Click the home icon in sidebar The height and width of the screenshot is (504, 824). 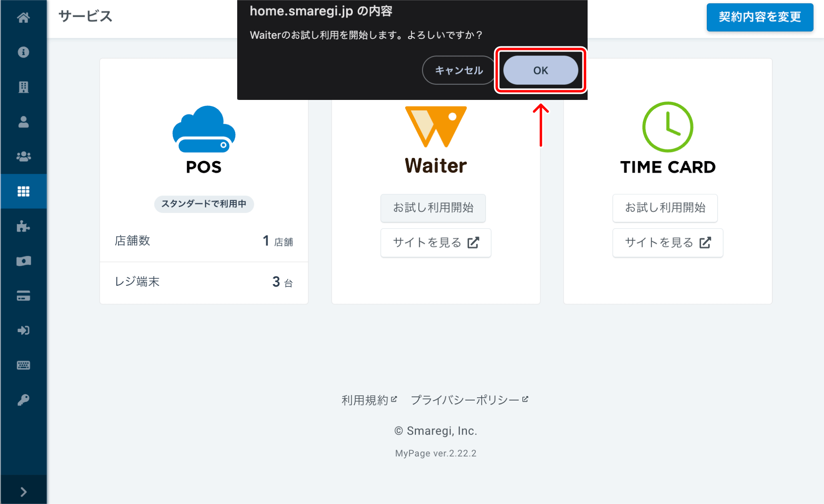click(23, 18)
